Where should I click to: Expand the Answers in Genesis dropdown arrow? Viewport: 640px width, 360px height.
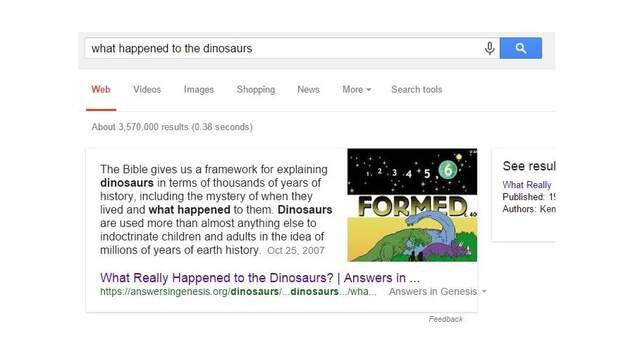[484, 291]
